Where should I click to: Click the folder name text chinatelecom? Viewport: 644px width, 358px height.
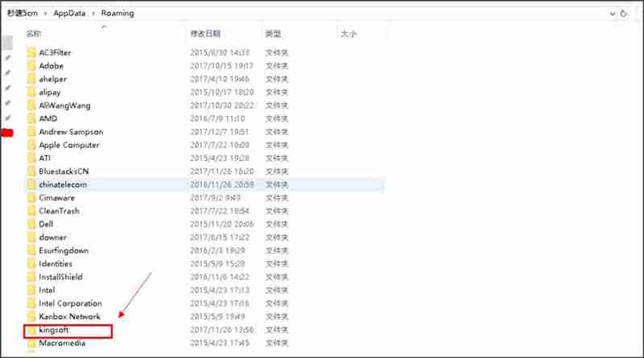click(x=63, y=184)
